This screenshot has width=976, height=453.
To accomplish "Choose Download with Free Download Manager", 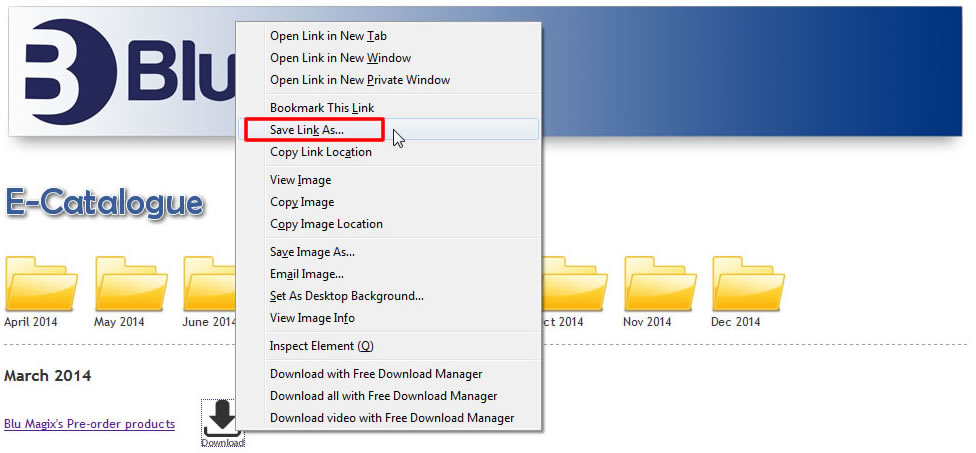I will 376,374.
